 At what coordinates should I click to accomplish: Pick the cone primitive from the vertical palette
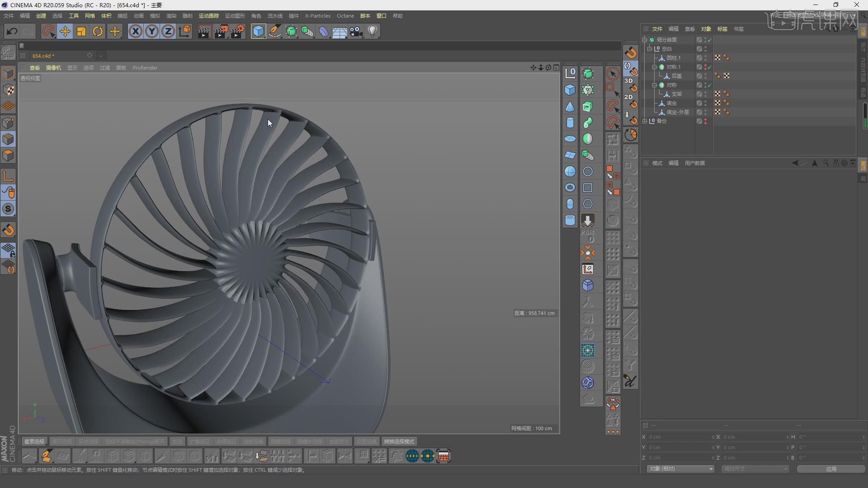click(570, 106)
